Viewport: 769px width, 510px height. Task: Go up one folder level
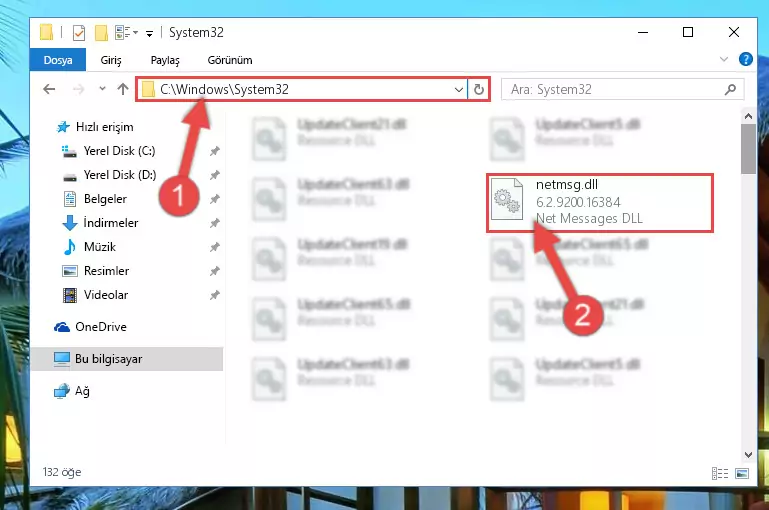[123, 89]
